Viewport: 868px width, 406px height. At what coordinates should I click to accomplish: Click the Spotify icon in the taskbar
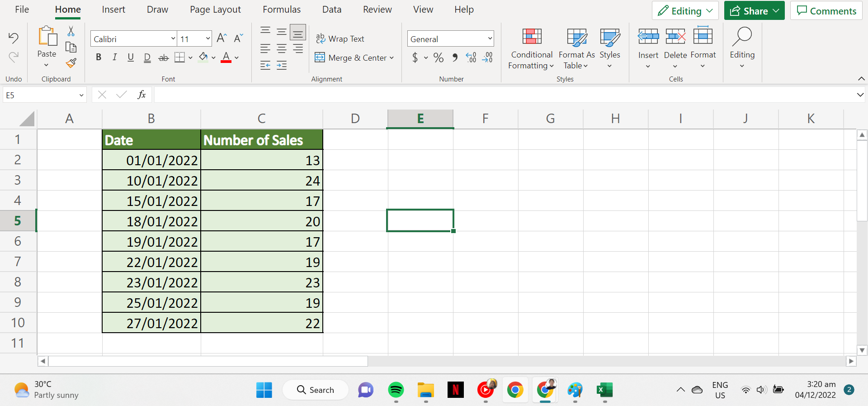(x=396, y=390)
